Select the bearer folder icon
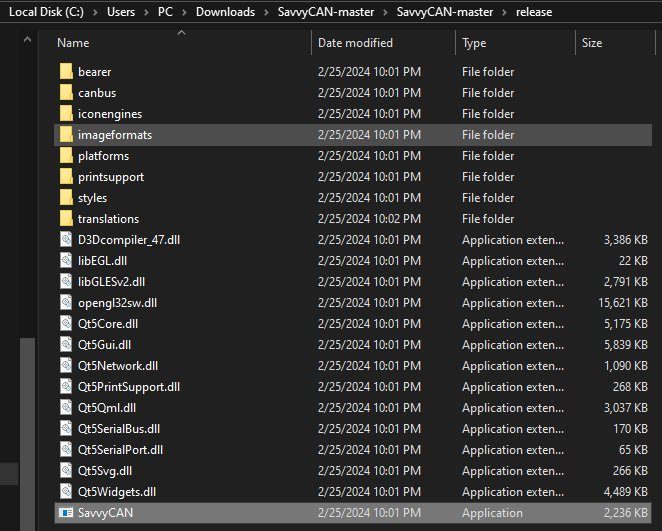Viewport: 662px width, 531px height. pos(66,72)
